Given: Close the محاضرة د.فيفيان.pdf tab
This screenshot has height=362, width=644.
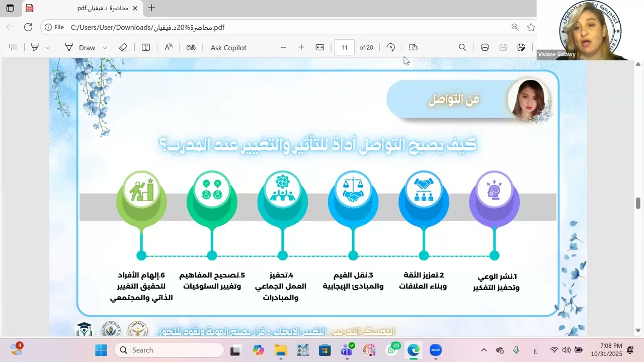Looking at the screenshot, I should (135, 8).
